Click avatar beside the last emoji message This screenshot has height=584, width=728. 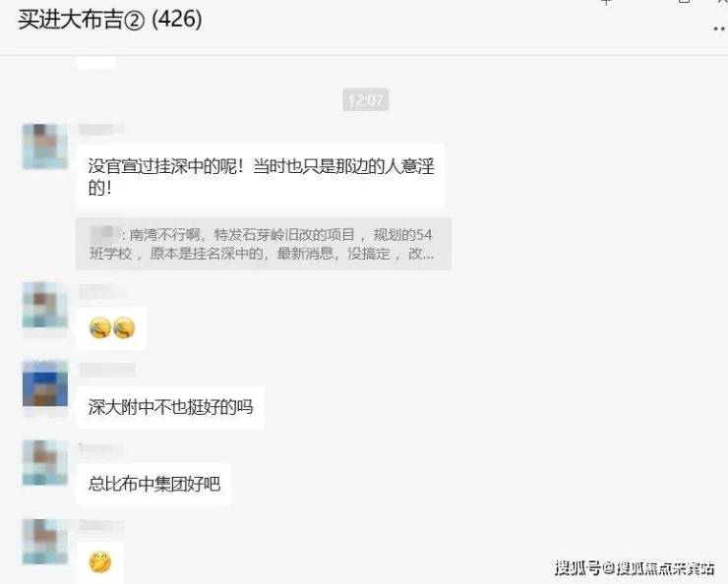point(45,542)
